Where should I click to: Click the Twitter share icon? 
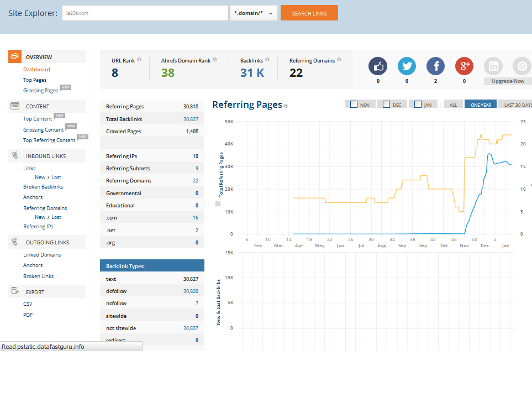click(x=407, y=66)
